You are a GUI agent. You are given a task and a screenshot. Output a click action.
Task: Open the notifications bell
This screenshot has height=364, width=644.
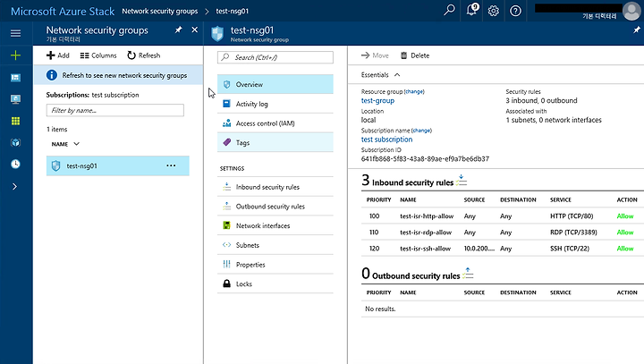coord(472,10)
